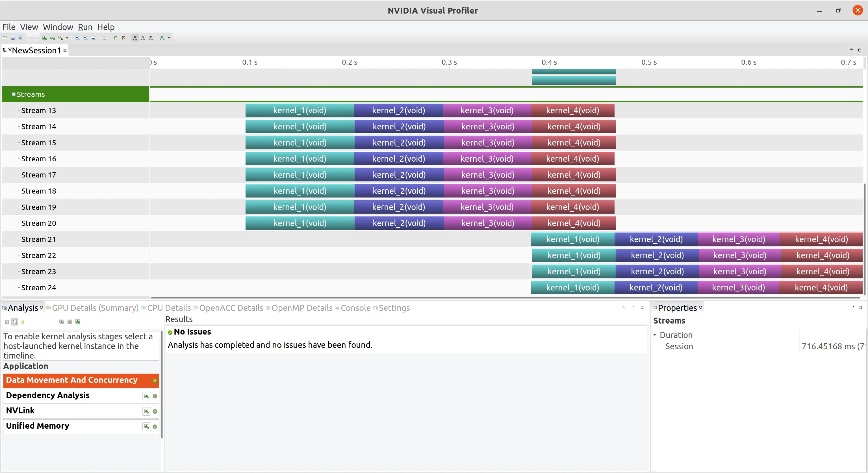Click the Save session toolbar icon
The height and width of the screenshot is (473, 868).
pos(13,38)
